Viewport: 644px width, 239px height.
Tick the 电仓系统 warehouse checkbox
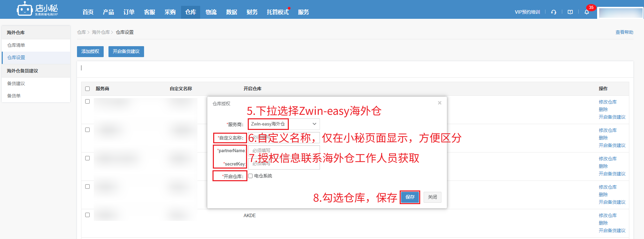pos(250,176)
